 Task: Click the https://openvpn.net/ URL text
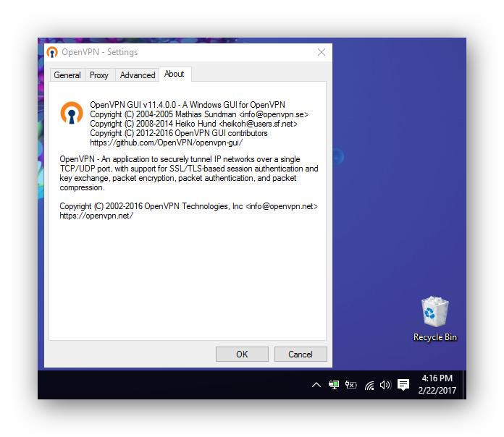point(96,216)
